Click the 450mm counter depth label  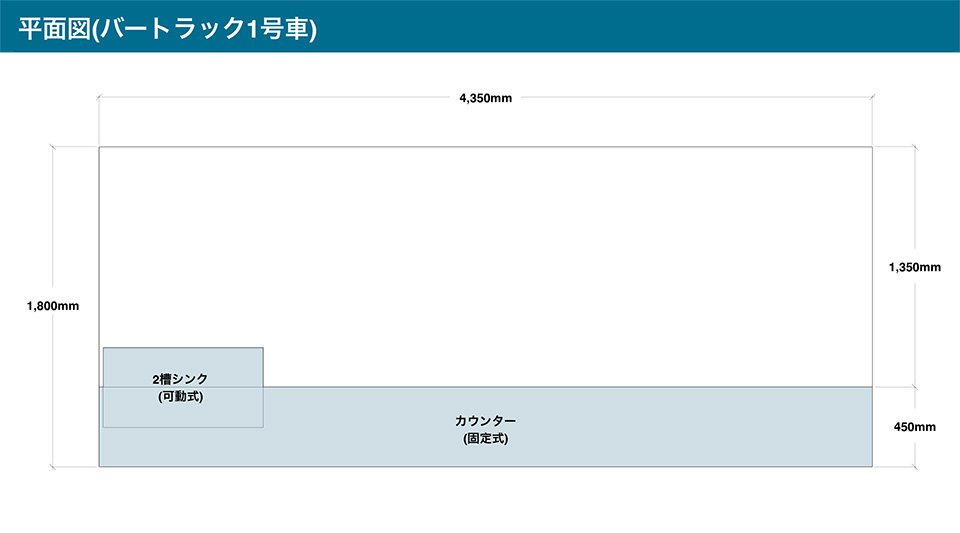pyautogui.click(x=915, y=427)
